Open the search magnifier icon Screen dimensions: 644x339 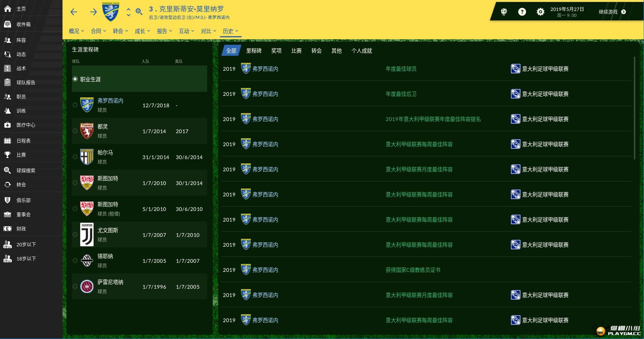139,12
